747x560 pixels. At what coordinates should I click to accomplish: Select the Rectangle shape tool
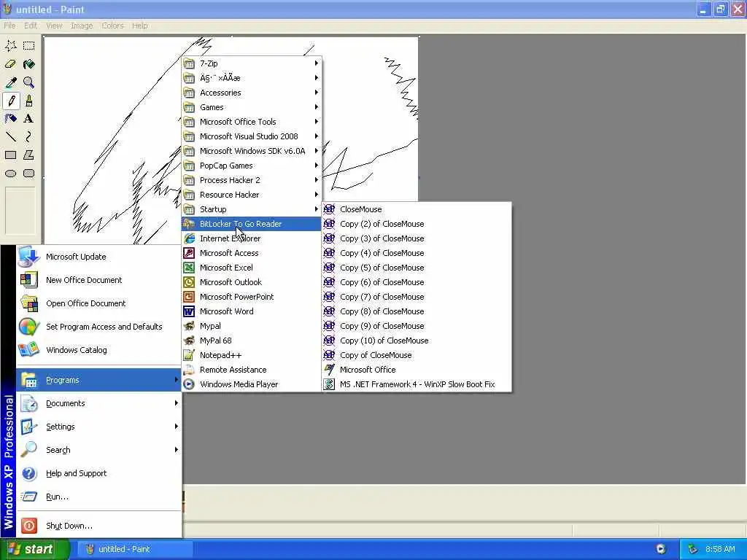click(10, 155)
